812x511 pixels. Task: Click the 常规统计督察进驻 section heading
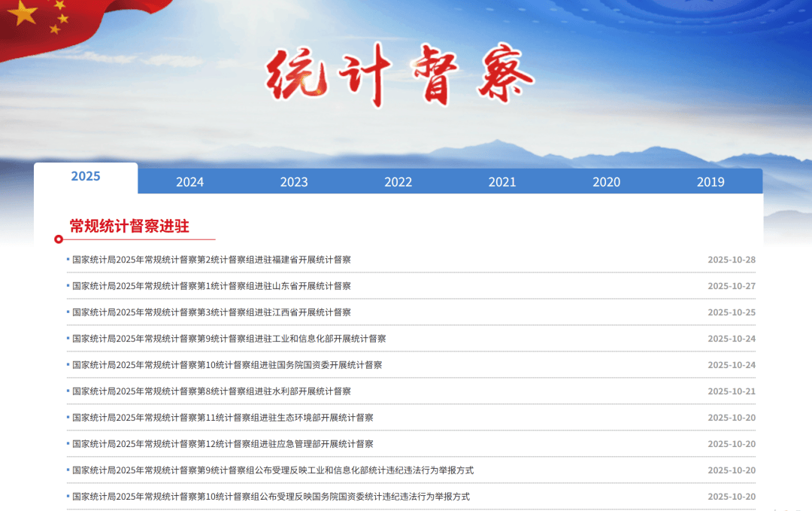tap(129, 227)
